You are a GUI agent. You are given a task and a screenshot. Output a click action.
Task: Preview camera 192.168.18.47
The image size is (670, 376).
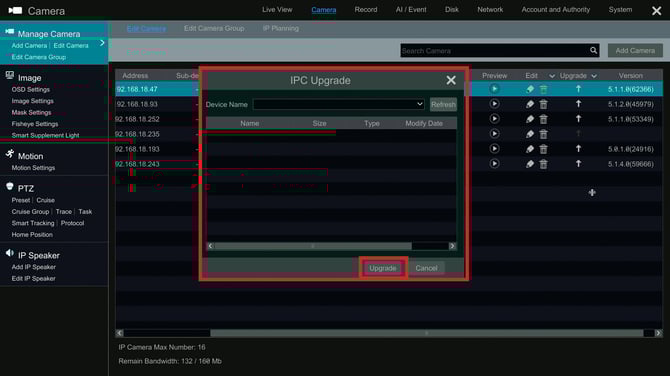tap(494, 89)
